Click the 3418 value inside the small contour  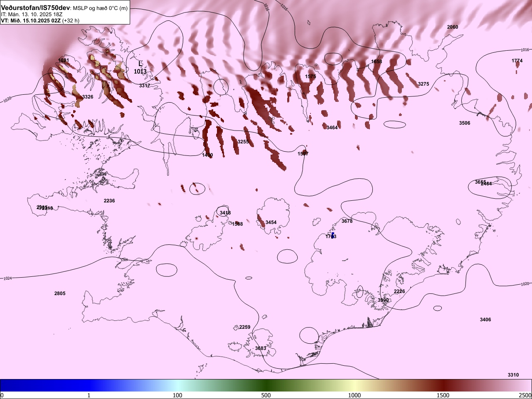tap(225, 213)
